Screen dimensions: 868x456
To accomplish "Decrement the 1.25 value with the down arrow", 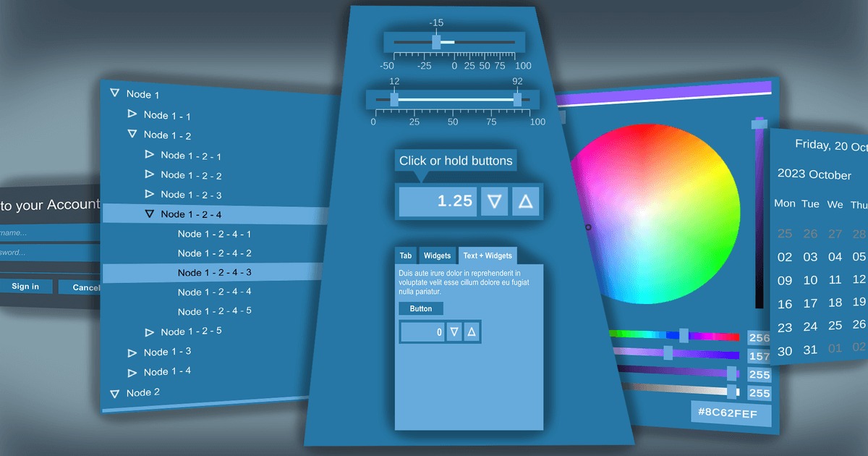I will (494, 201).
